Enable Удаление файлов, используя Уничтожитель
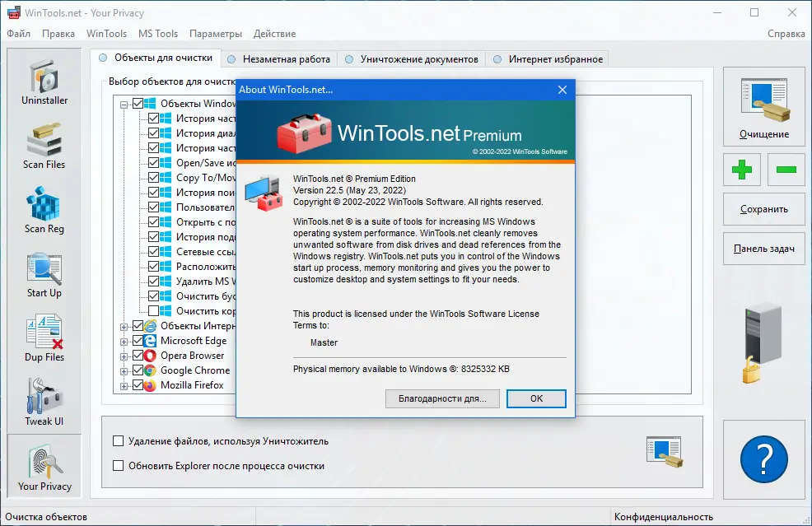This screenshot has height=526, width=812. pos(119,441)
